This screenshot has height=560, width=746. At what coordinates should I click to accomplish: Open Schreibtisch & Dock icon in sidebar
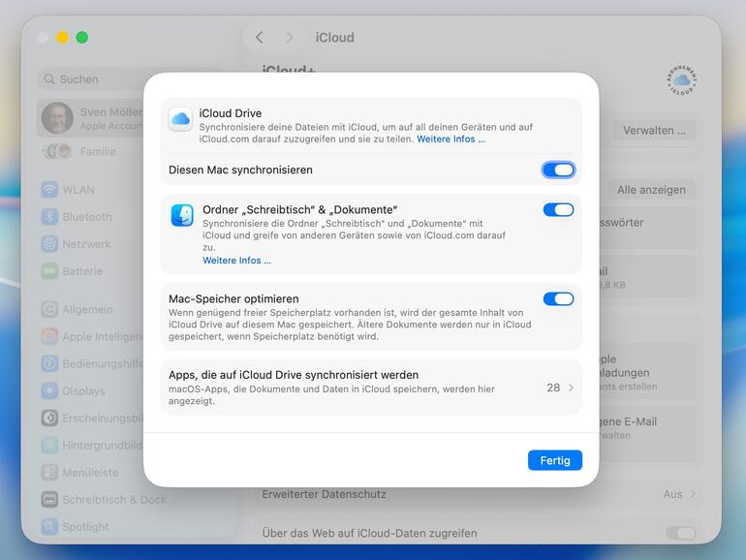(49, 499)
